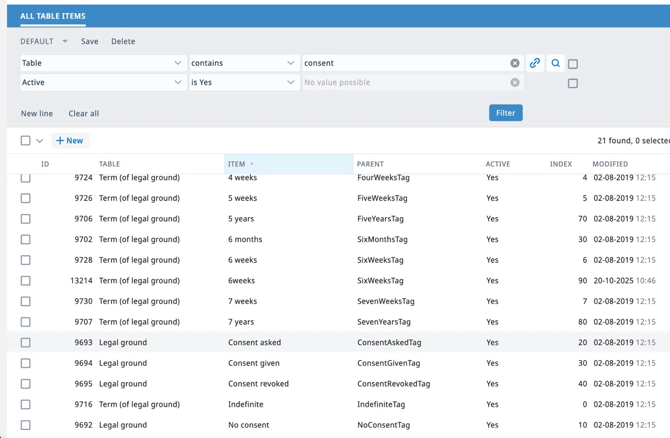Clear the Active filter value field
Screen dimensions: 670x438
[x=515, y=83]
